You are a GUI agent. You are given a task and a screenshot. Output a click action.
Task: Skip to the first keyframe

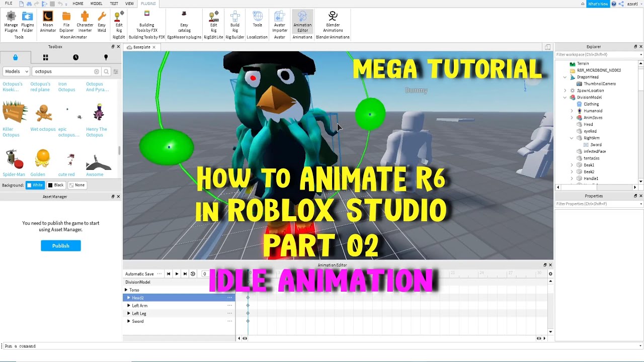point(169,274)
